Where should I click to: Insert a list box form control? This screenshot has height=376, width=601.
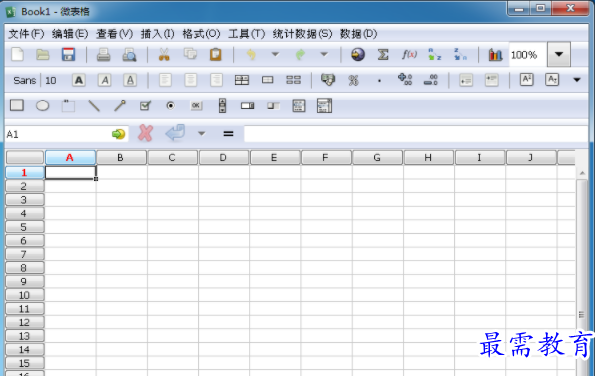coord(299,106)
